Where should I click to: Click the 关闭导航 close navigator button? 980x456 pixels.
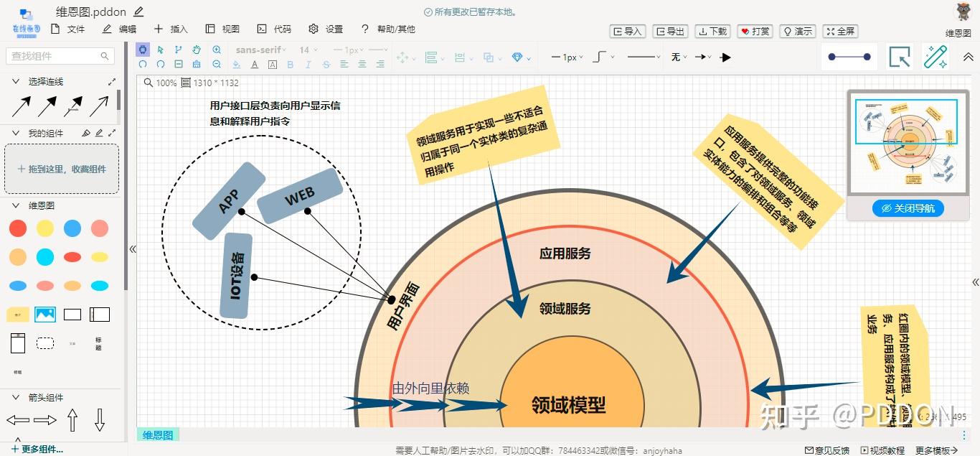coord(908,208)
